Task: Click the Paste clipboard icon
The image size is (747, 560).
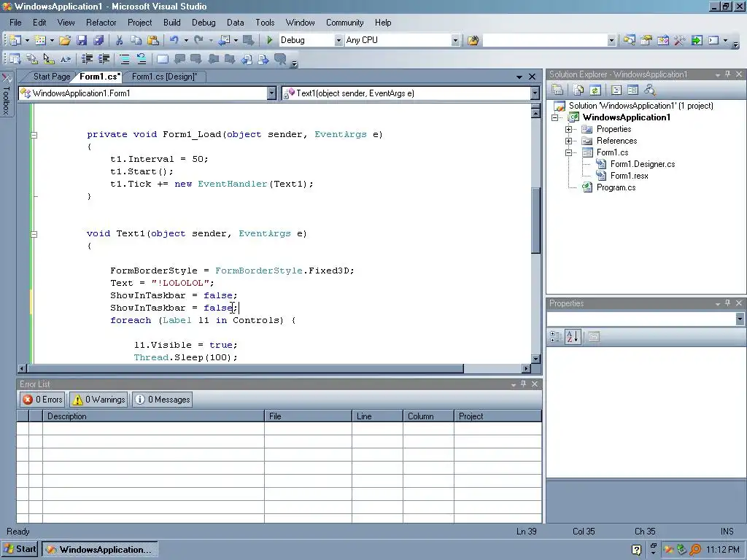Action: click(x=152, y=41)
